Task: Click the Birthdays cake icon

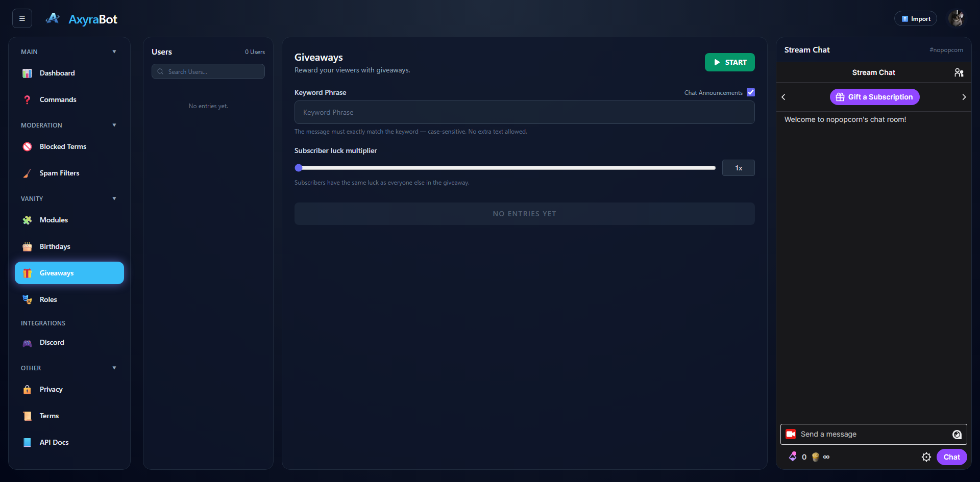Action: [x=27, y=247]
